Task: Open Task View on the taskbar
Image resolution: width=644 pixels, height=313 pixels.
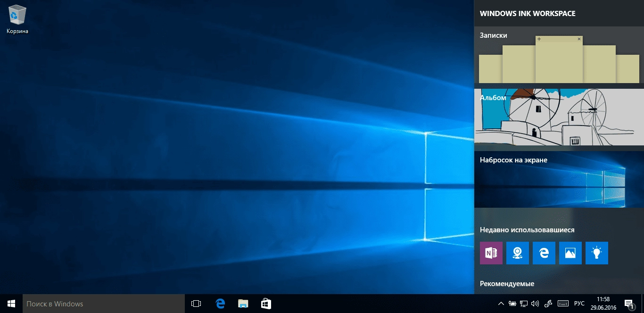Action: coord(196,304)
